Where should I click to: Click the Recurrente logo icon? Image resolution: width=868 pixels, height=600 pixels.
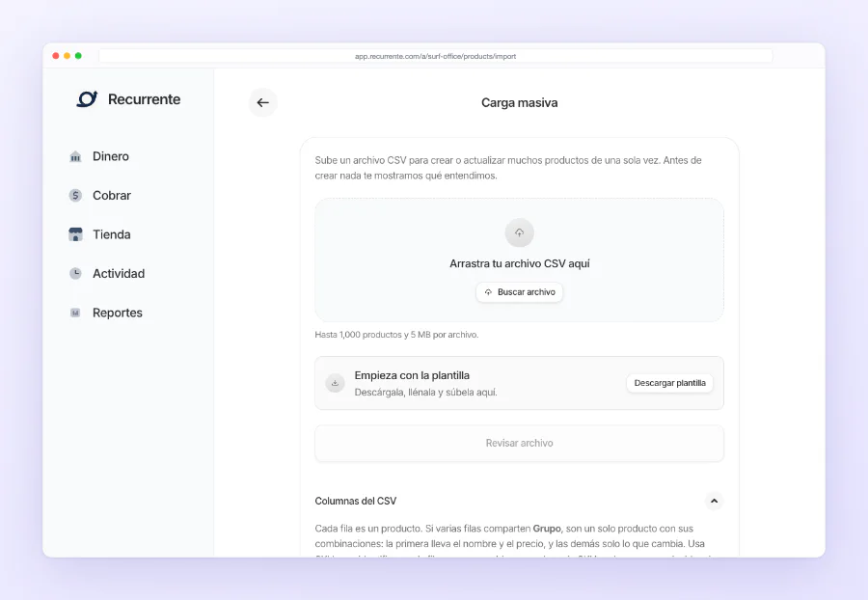point(87,99)
